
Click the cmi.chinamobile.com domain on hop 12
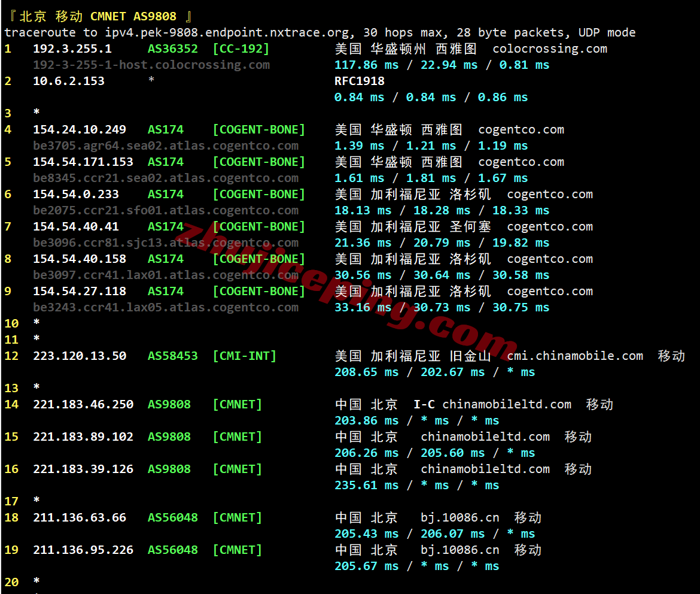[x=575, y=356]
